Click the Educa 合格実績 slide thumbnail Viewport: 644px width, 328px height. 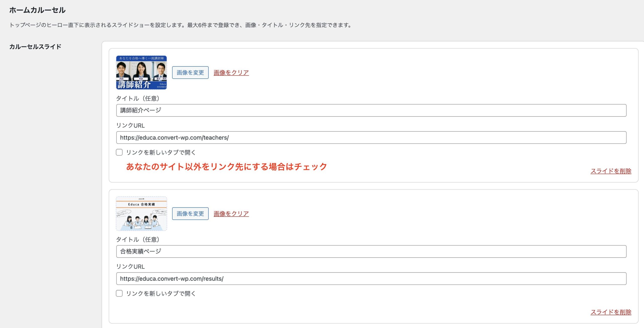coord(141,214)
